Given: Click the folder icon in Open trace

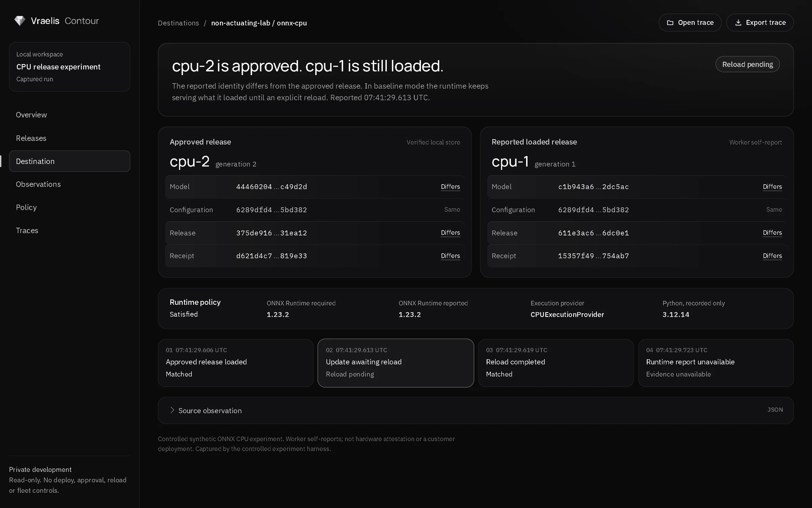Looking at the screenshot, I should [x=670, y=23].
